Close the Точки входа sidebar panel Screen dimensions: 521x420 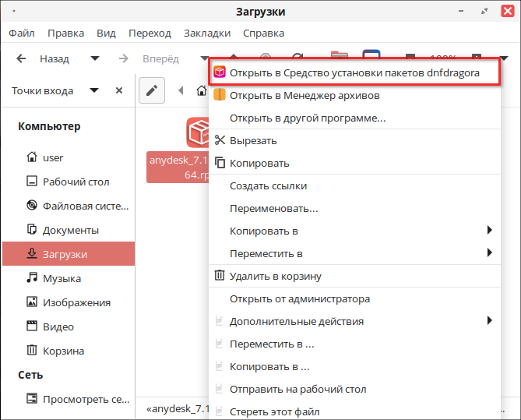pos(119,90)
